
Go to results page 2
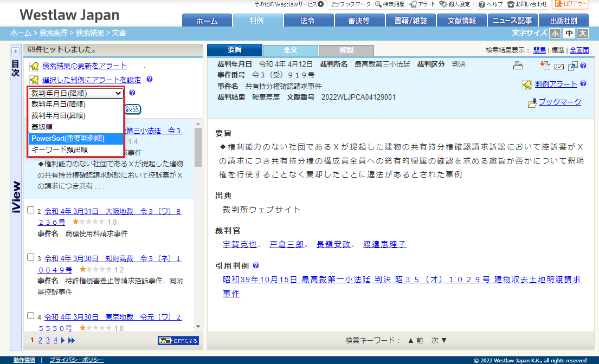tap(40, 340)
